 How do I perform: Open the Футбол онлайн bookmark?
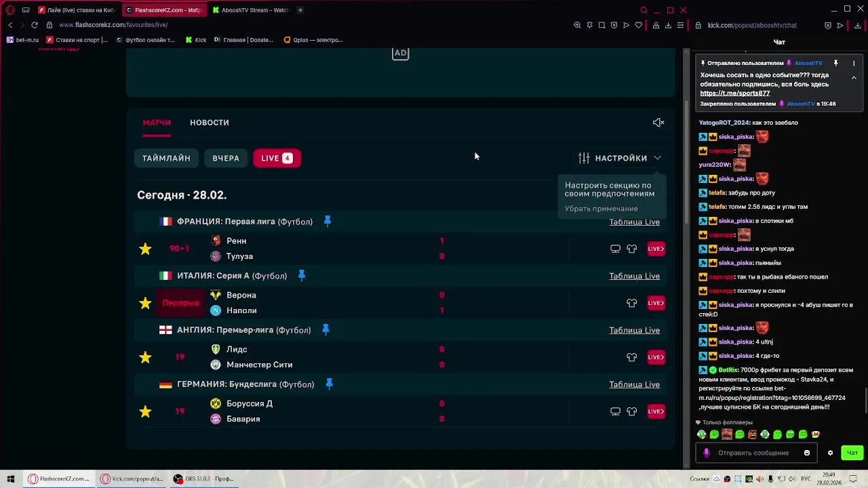[145, 40]
